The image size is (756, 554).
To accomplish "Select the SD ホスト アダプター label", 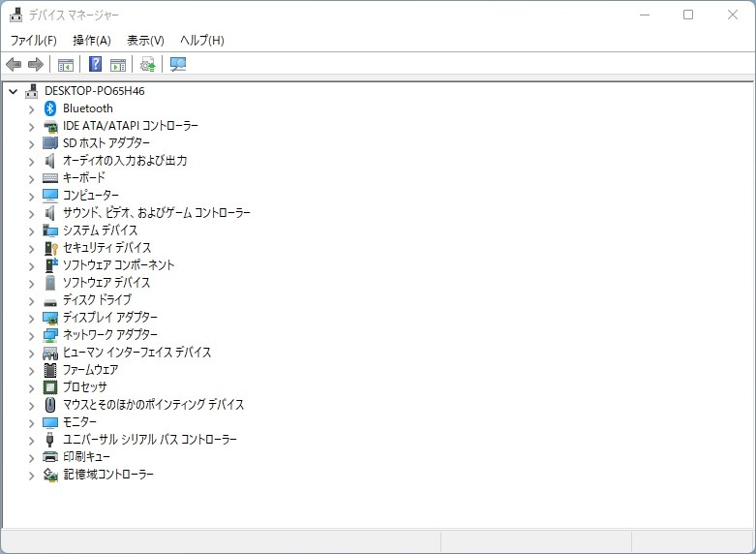I will click(106, 142).
